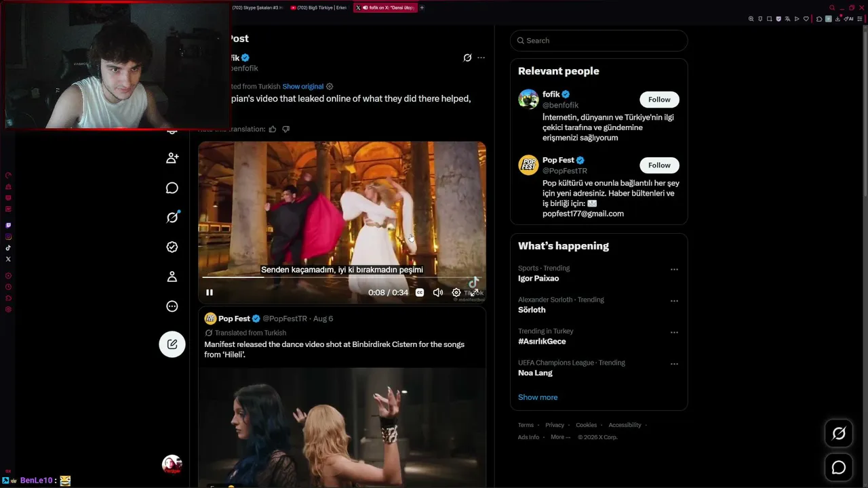Open Twitch icon in browser sidebar
Image resolution: width=868 pixels, height=488 pixels.
coord(8,225)
